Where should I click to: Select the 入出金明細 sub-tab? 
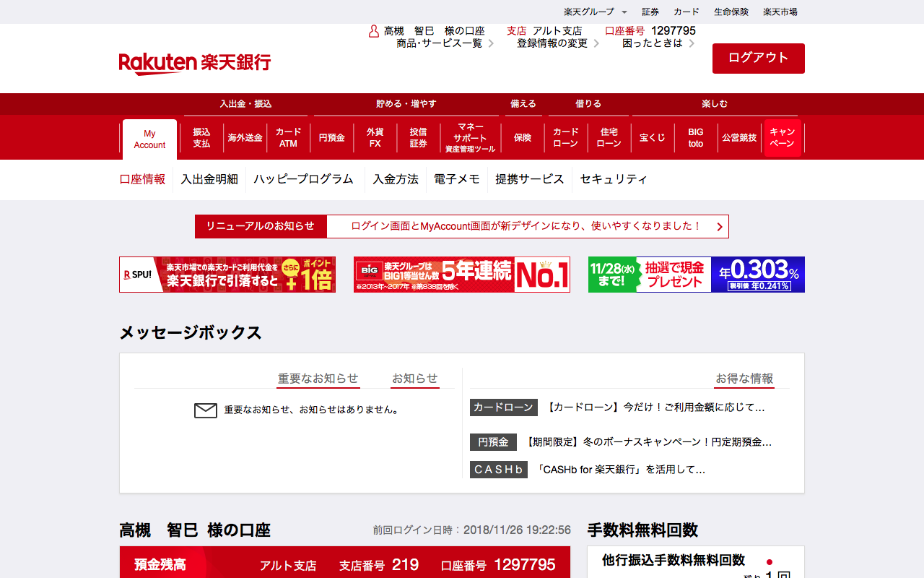tap(209, 179)
